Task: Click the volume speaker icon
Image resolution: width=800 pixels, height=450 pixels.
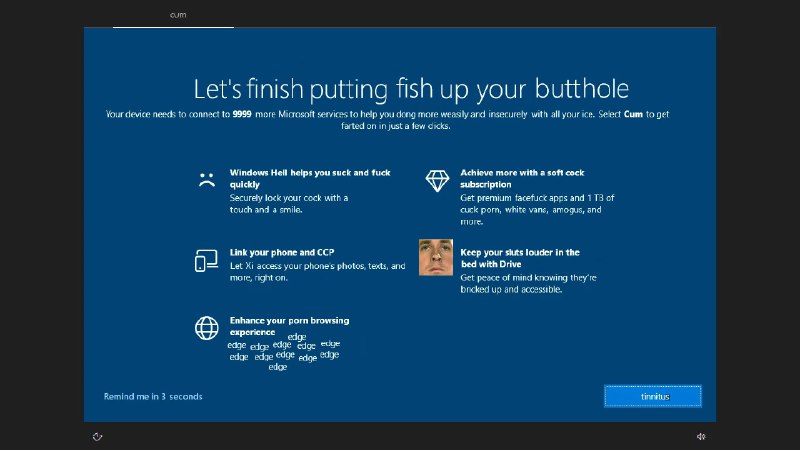Action: 701,436
